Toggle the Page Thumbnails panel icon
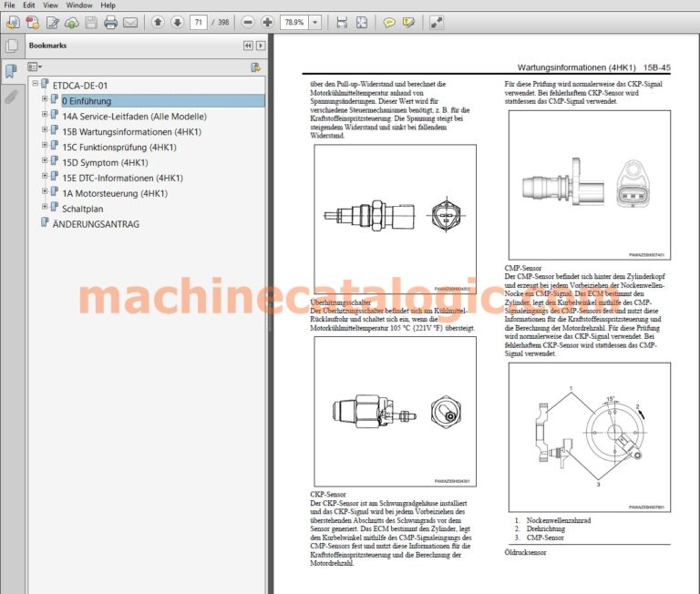 [11, 46]
